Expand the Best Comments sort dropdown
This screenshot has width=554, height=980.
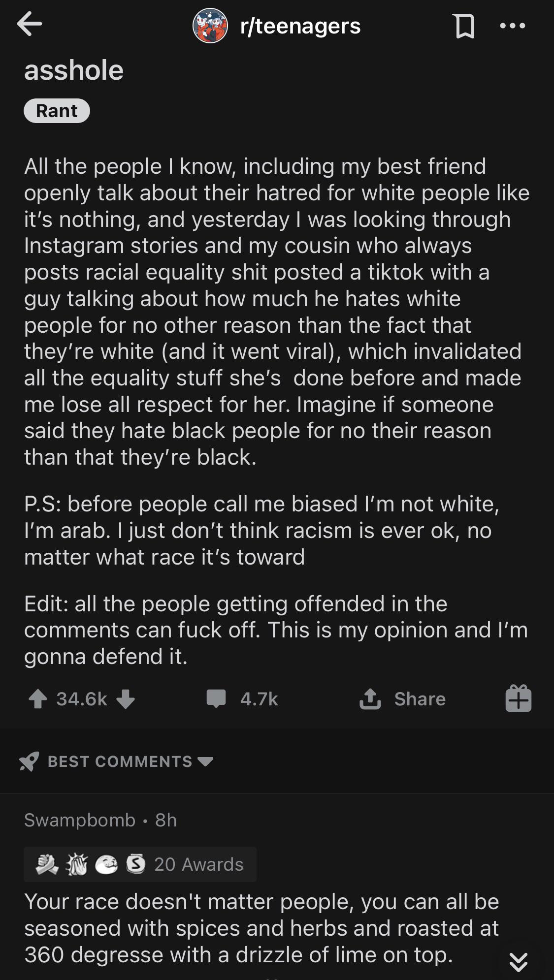click(205, 761)
